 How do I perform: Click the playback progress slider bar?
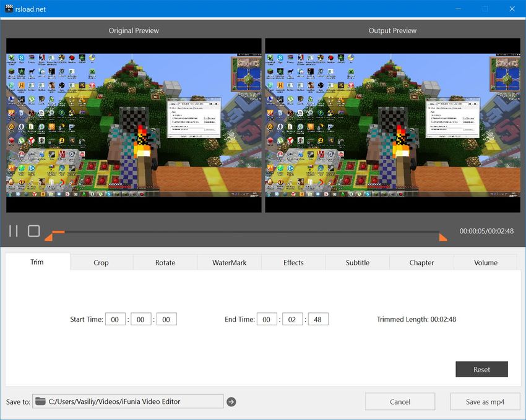248,234
